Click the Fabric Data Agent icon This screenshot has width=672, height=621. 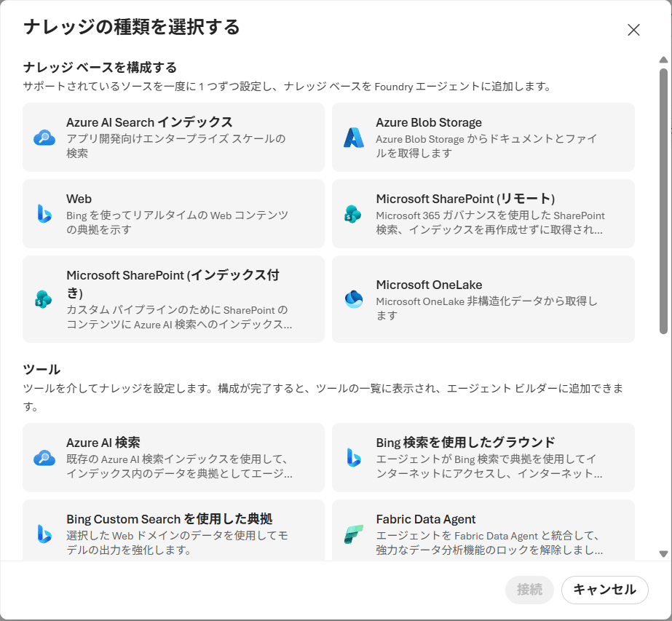click(354, 534)
